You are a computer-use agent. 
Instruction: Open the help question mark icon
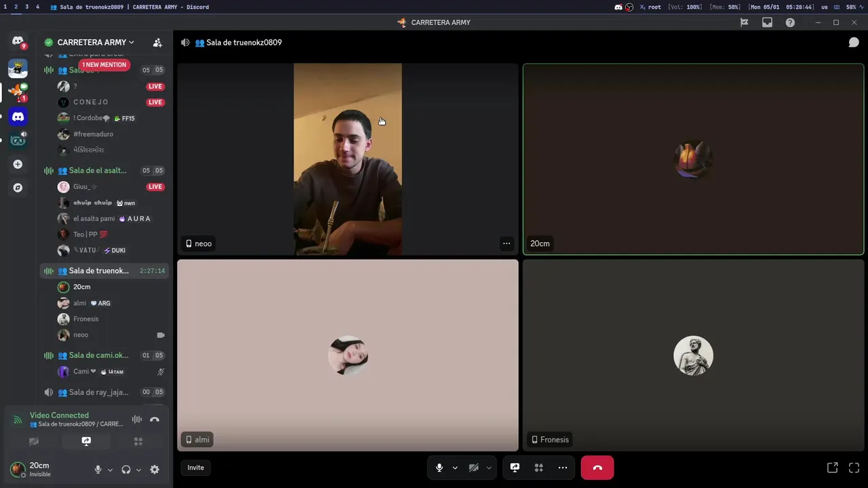[790, 22]
